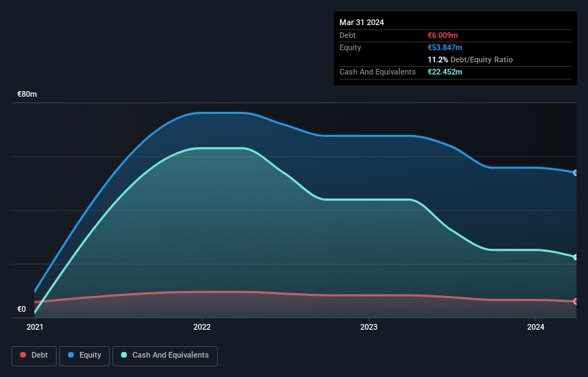Click the 2021 x-axis label

coord(35,327)
